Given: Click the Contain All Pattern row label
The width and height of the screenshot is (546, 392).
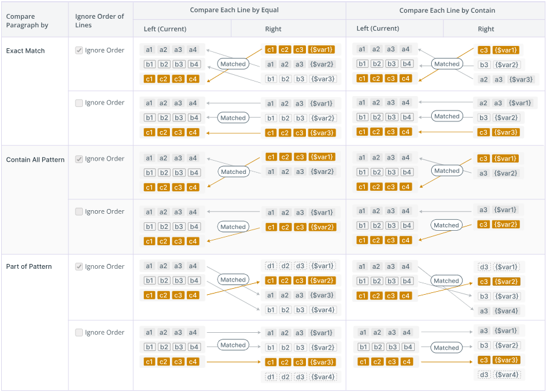Looking at the screenshot, I should coord(35,160).
